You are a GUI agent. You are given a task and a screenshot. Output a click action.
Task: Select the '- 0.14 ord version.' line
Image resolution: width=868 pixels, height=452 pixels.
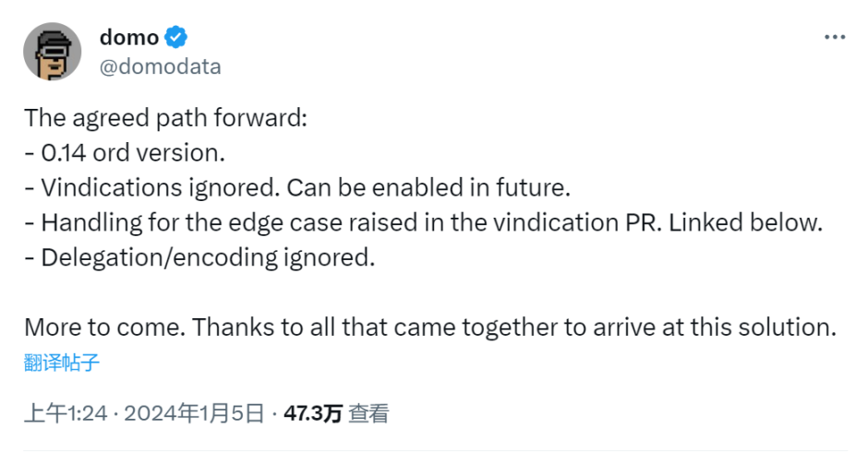pyautogui.click(x=125, y=153)
